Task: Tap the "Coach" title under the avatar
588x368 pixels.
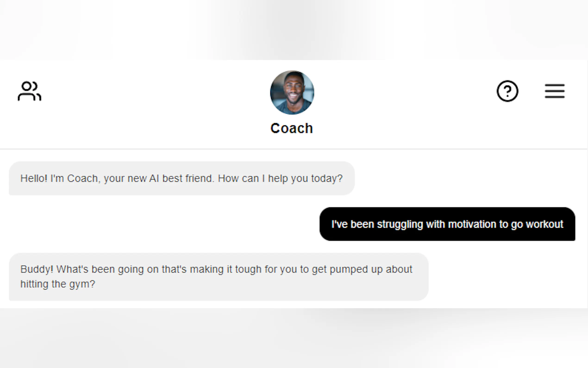Action: (x=292, y=128)
